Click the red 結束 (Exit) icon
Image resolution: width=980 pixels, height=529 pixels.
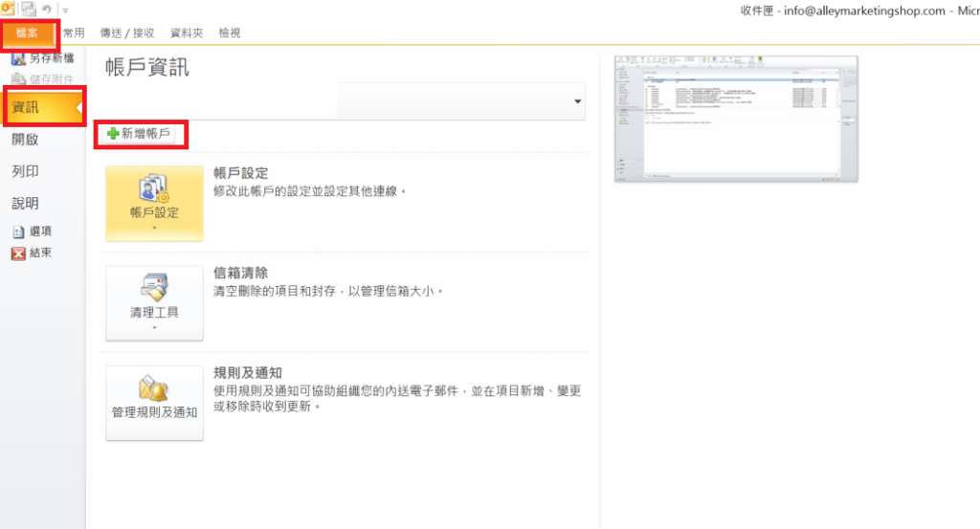pyautogui.click(x=18, y=253)
